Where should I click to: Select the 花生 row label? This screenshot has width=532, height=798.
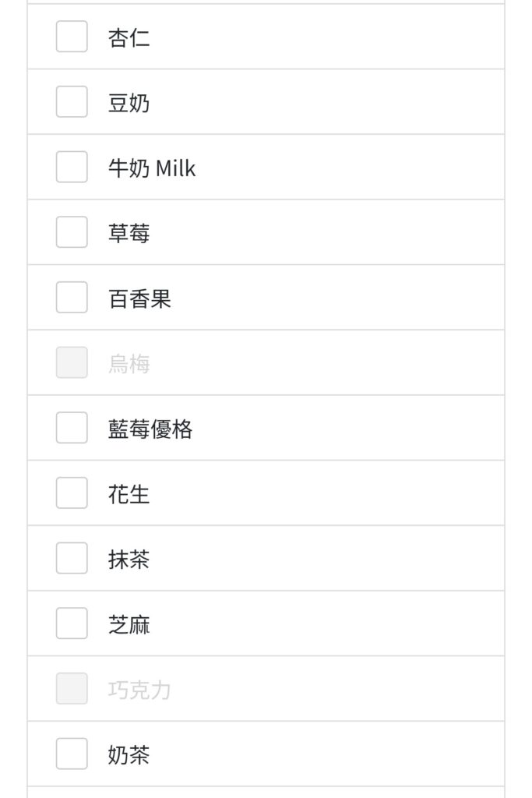[129, 494]
